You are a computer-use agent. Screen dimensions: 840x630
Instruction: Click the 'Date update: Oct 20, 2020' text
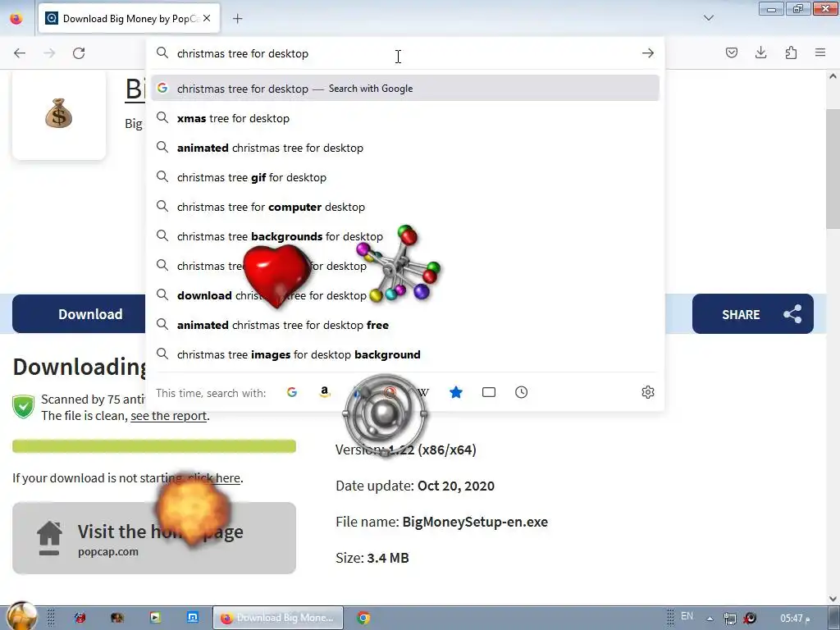pos(414,486)
